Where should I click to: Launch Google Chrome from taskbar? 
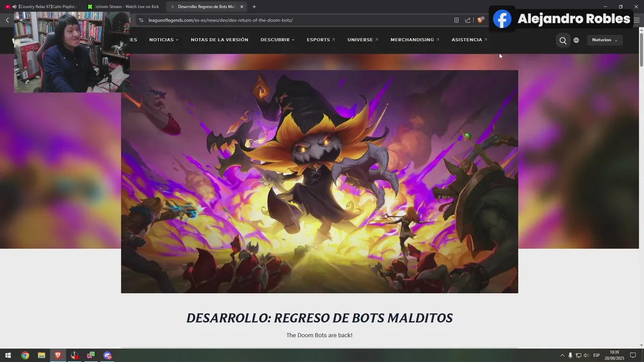[x=25, y=355]
